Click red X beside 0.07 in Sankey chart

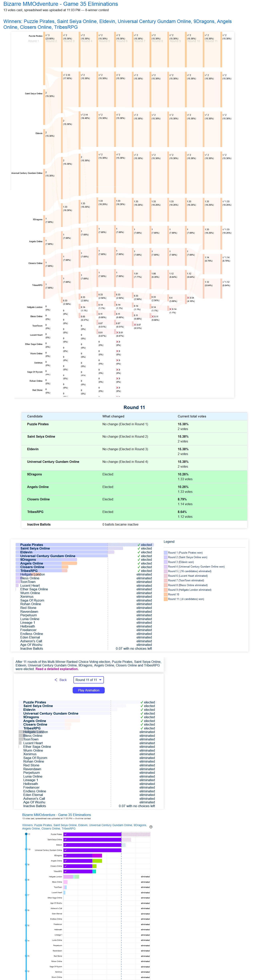[135, 325]
